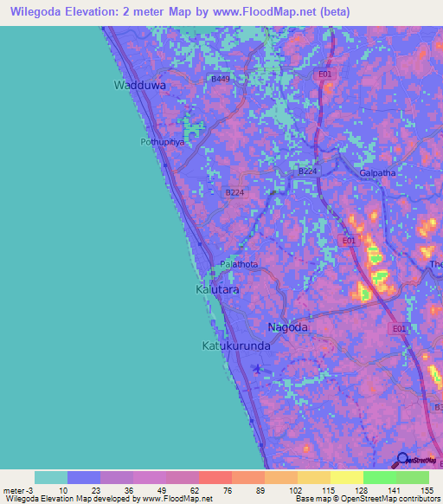Click the Wadduwa town label
Screen dimensions: 443x504
[x=140, y=85]
